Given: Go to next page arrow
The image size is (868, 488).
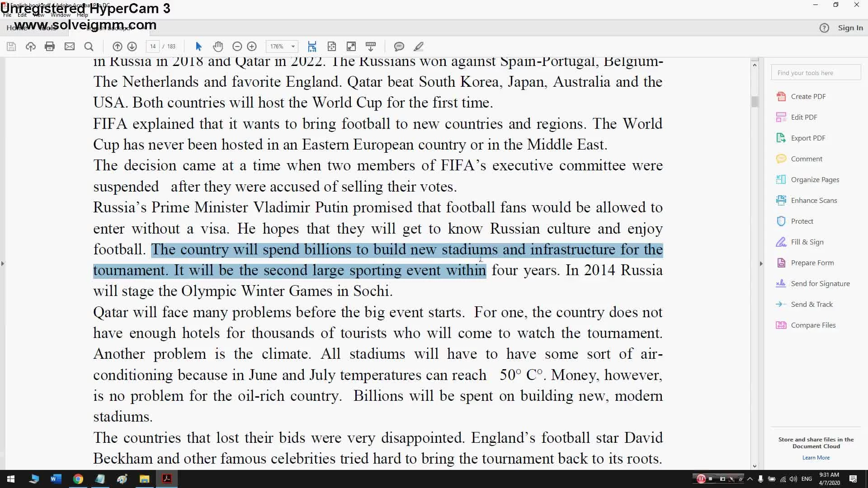Looking at the screenshot, I should (x=132, y=47).
